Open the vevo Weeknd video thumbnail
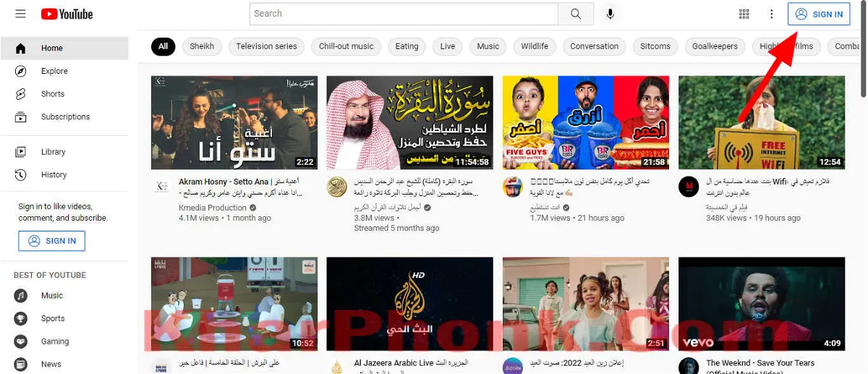This screenshot has height=374, width=868. point(762,304)
